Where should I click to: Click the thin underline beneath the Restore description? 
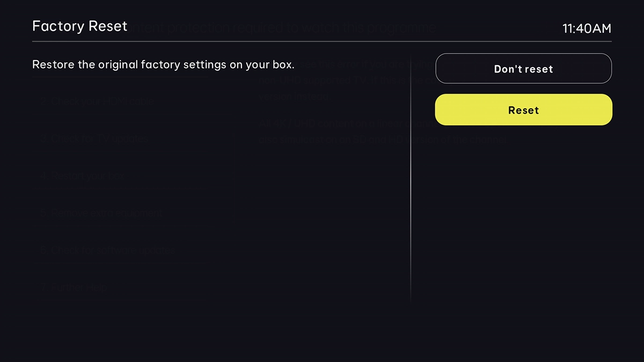[x=121, y=77]
